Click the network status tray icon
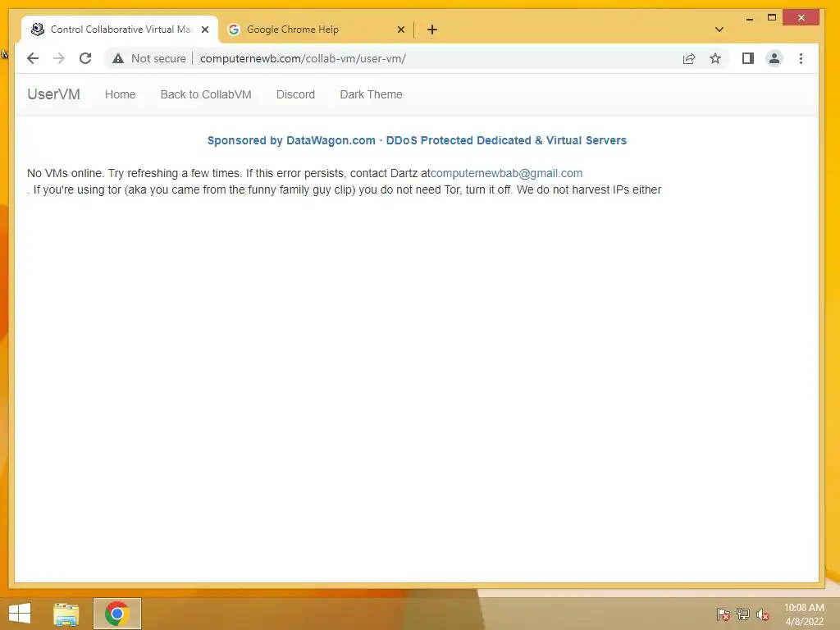Viewport: 840px width, 630px height. tap(743, 614)
